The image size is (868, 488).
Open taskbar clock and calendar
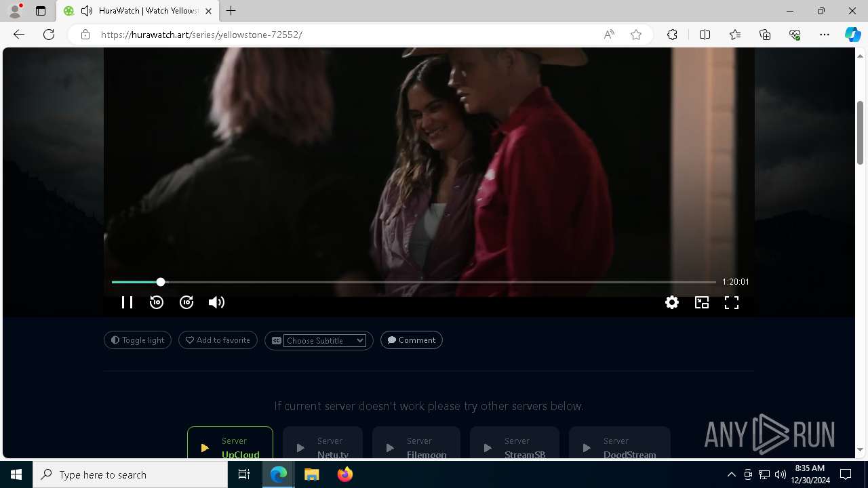pos(811,474)
